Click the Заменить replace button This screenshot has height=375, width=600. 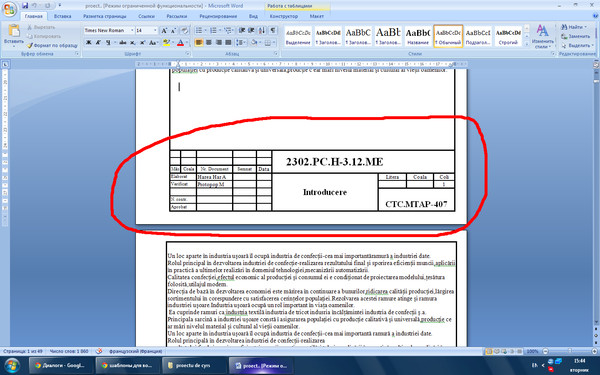[x=576, y=36]
